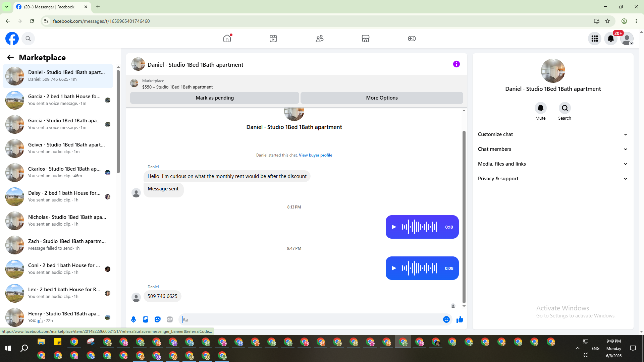This screenshot has height=362, width=644.
Task: Open Garcia Studio 1Bed 1Bath chat
Action: (x=58, y=124)
